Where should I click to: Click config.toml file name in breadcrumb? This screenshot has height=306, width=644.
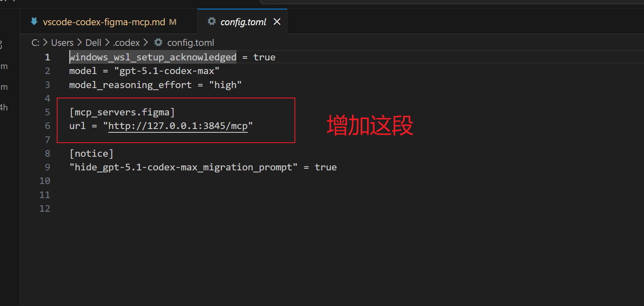(191, 43)
